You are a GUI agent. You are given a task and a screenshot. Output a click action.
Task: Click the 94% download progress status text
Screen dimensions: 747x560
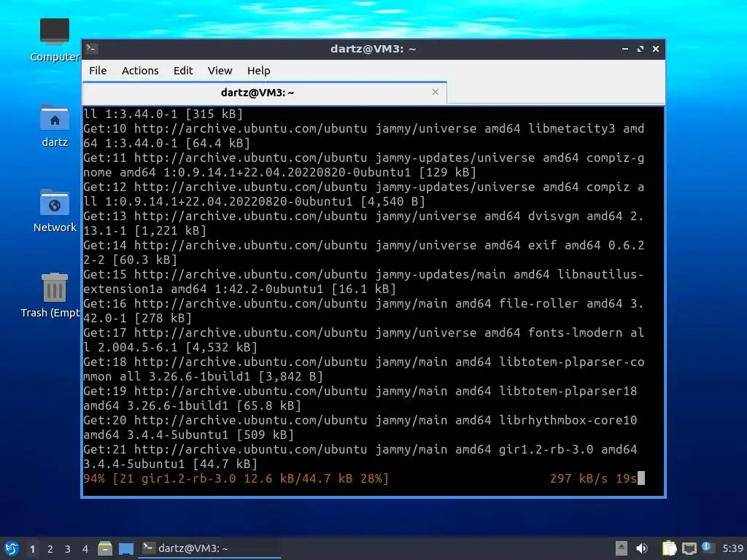click(x=236, y=478)
